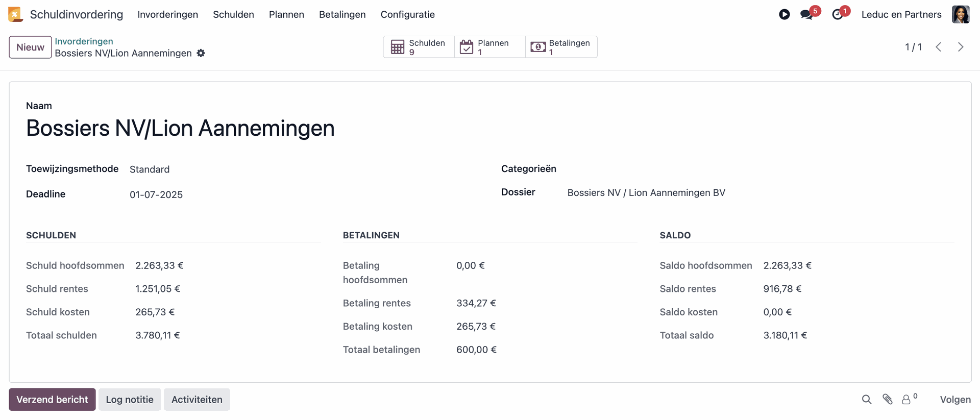Open the Schulden 9 smart button
Screen dimensions: 980x420
coord(419,47)
